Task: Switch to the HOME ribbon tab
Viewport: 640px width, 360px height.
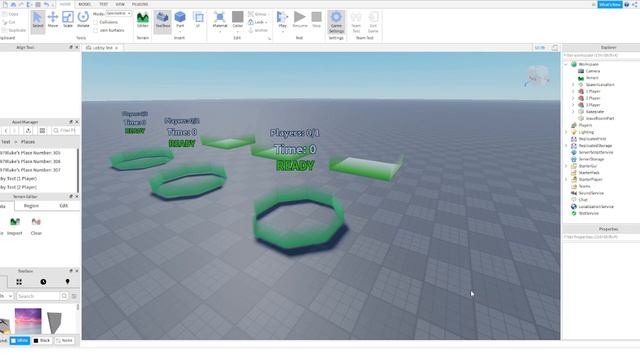Action: point(65,4)
